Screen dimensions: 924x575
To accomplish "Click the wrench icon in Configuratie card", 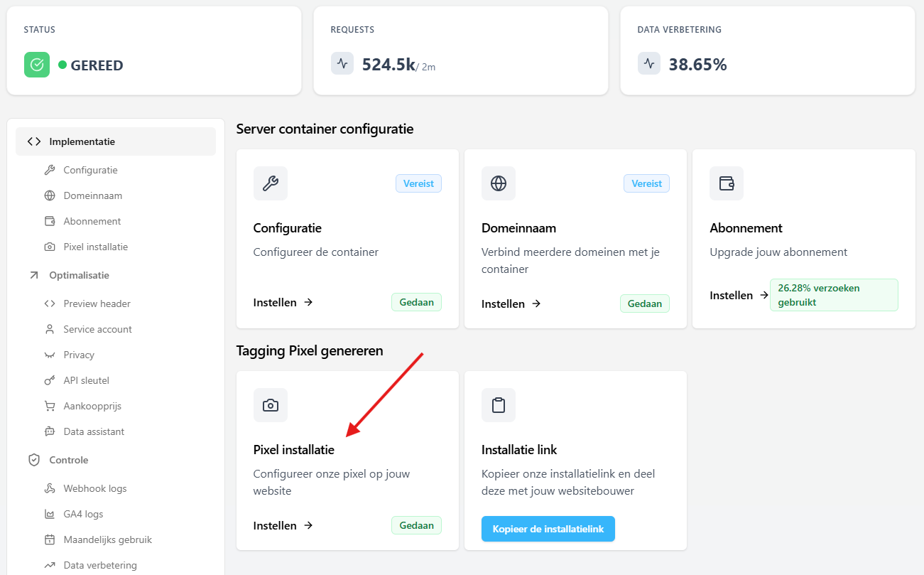I will tap(270, 183).
